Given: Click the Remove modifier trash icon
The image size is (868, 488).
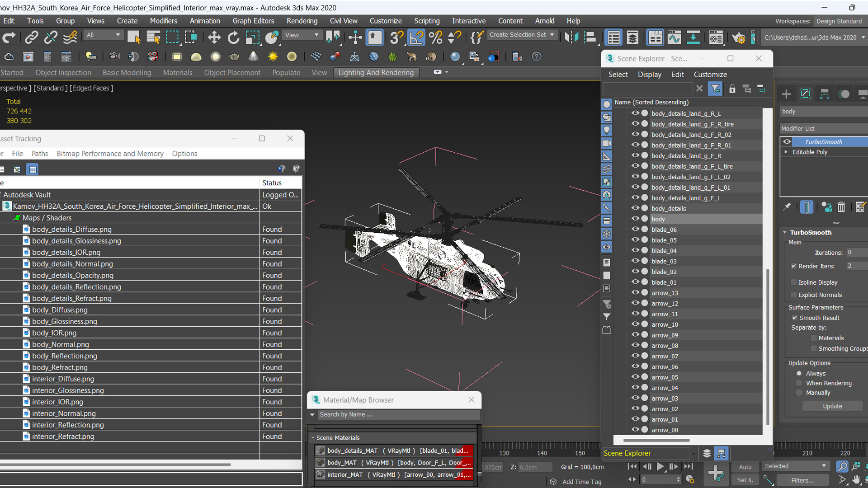Looking at the screenshot, I should point(841,207).
